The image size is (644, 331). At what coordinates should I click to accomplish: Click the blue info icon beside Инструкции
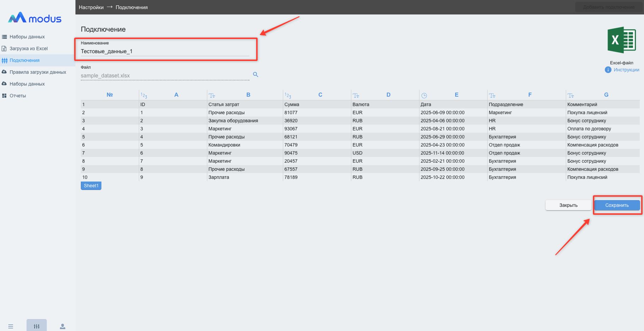coord(608,70)
